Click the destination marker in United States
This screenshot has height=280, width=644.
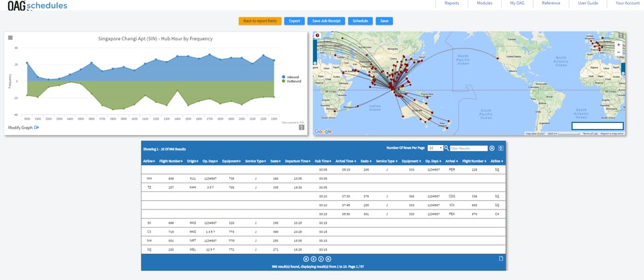[x=498, y=58]
